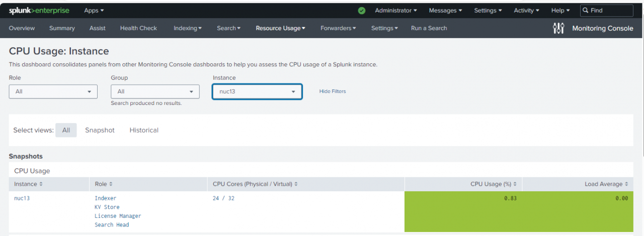Viewport: 644px width, 236px height.
Task: Sort by CPU Cores column sort arrows
Action: tap(296, 184)
